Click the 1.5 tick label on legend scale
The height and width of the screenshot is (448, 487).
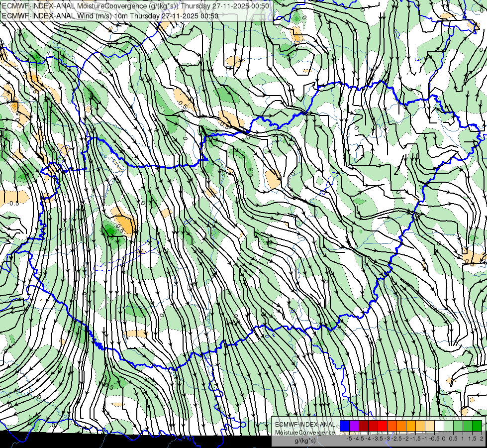473,439
